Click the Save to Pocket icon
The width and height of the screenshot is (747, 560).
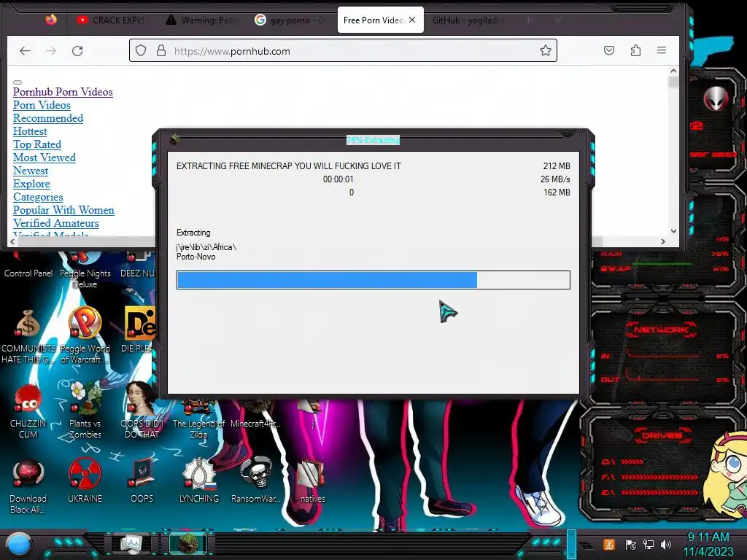tap(609, 50)
